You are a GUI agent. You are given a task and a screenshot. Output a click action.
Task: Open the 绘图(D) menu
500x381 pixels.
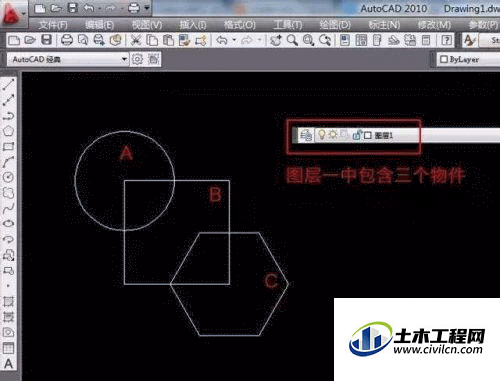pyautogui.click(x=335, y=25)
